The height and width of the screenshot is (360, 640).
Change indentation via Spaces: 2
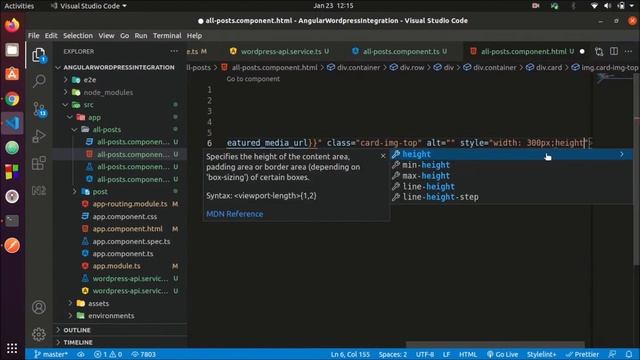(392, 354)
